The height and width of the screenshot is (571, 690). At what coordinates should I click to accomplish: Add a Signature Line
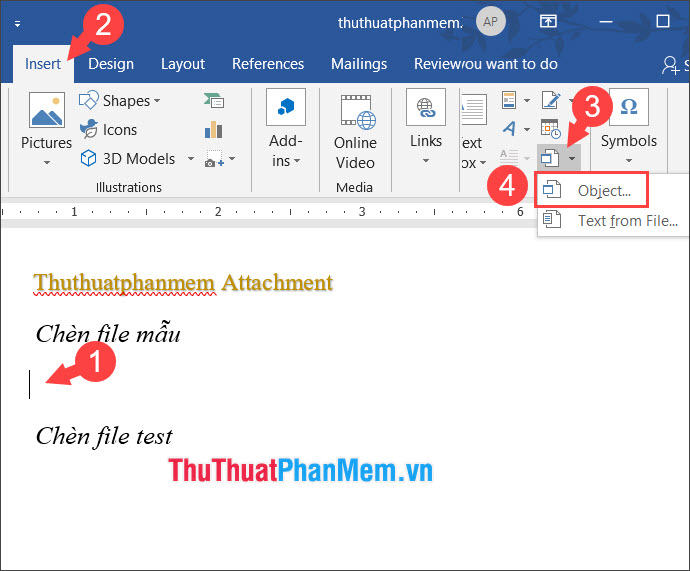[x=551, y=100]
